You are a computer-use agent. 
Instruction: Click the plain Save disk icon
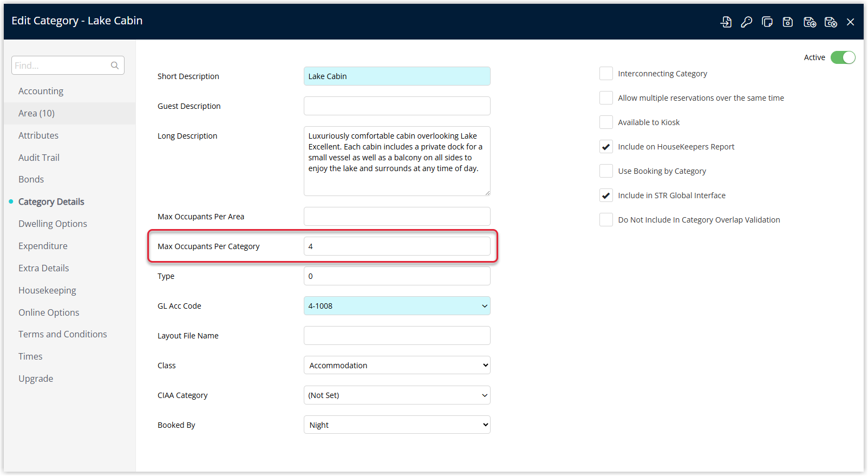click(788, 22)
